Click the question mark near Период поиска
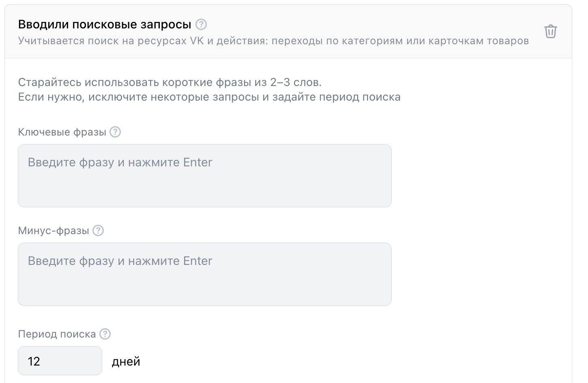This screenshot has width=588, height=383. 105,334
